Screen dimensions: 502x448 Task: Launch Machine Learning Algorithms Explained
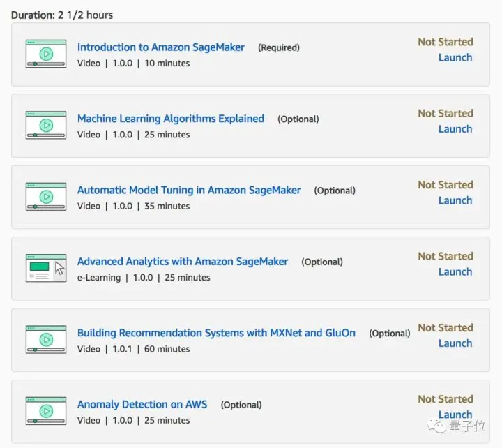click(x=455, y=129)
